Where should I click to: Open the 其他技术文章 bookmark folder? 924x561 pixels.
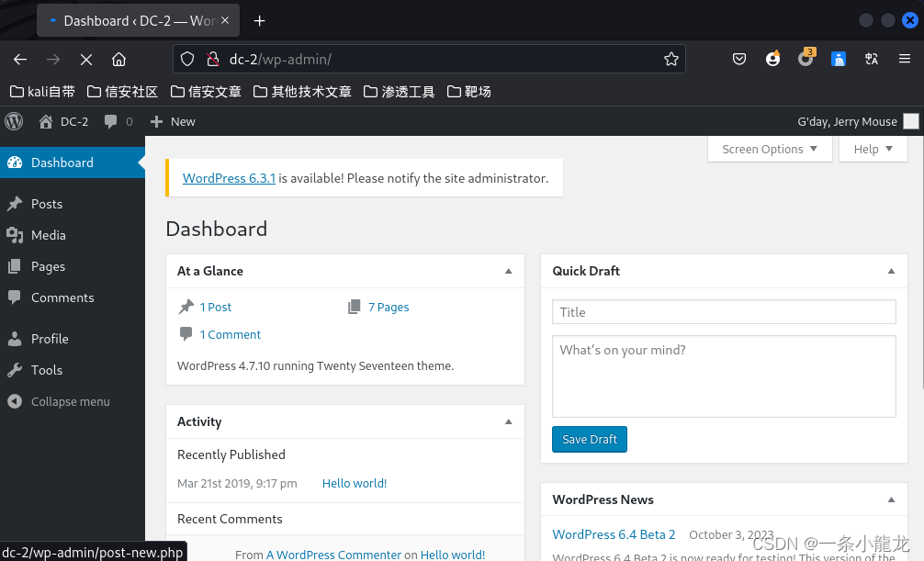[x=302, y=91]
